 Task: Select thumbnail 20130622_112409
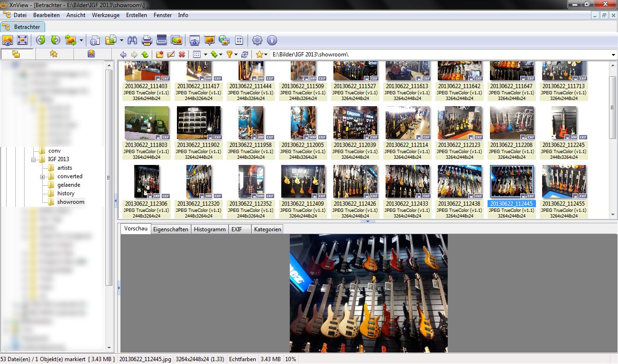[x=303, y=191]
